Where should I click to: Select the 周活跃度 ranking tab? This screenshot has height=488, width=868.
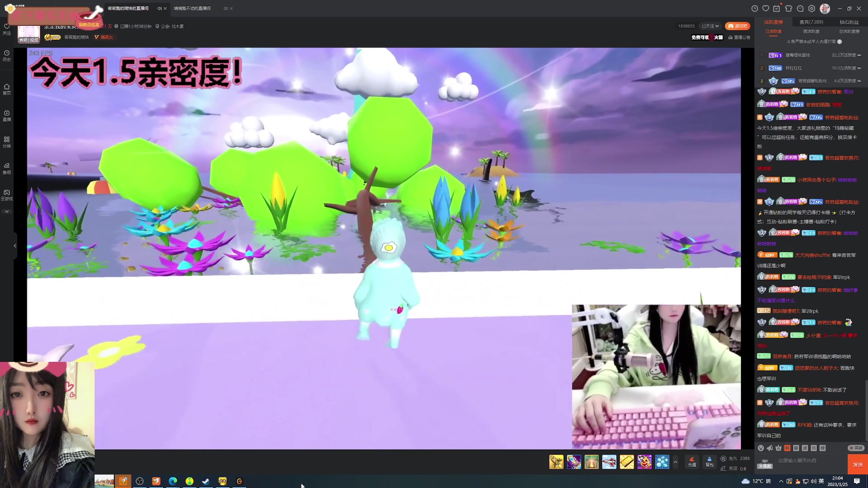[811, 32]
